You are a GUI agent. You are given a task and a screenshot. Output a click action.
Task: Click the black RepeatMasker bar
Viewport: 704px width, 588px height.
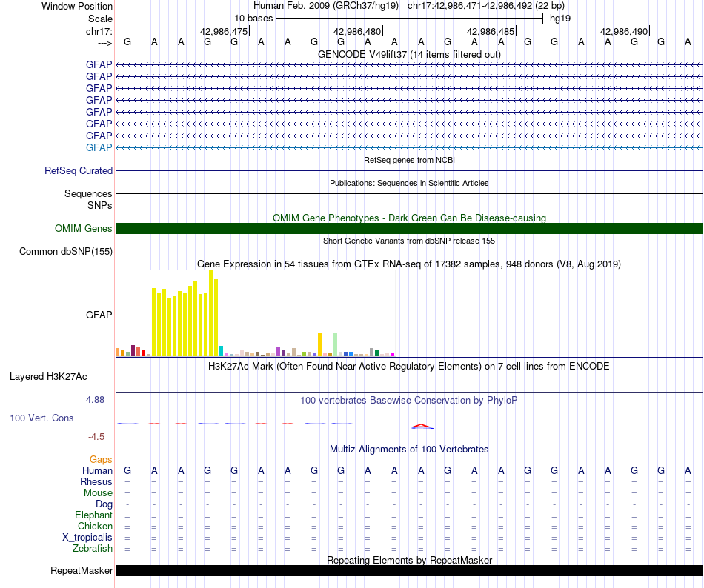click(x=409, y=570)
